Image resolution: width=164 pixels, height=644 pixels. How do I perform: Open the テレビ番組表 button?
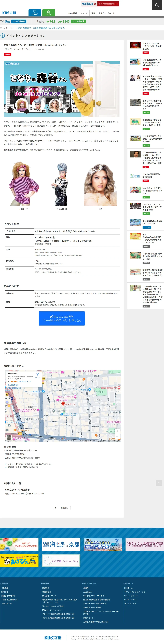coord(19,21)
